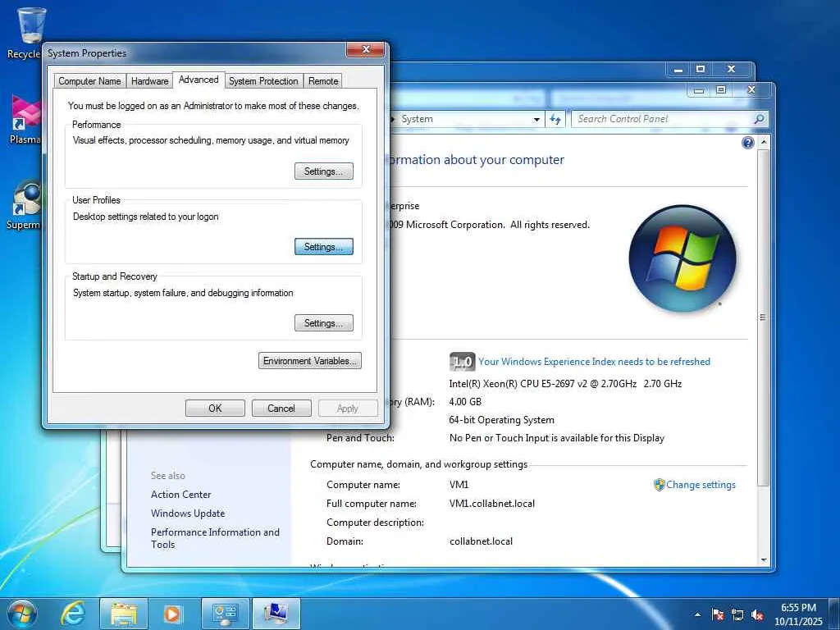Click the Intel Xeon processor text
The image size is (840, 630).
(565, 384)
